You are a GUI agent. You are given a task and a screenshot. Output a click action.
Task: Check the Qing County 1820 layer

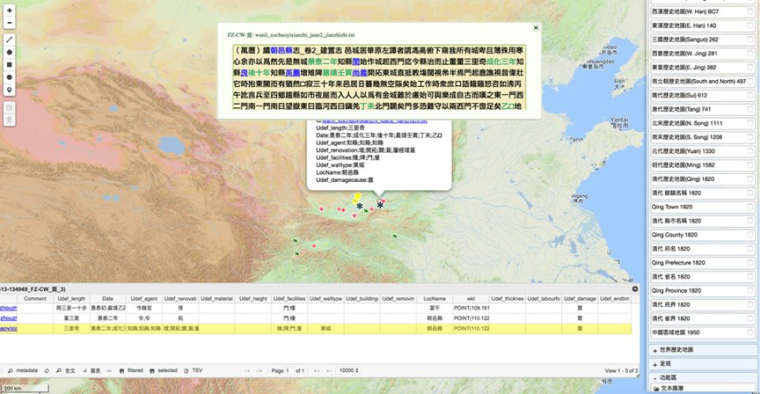[x=750, y=235]
